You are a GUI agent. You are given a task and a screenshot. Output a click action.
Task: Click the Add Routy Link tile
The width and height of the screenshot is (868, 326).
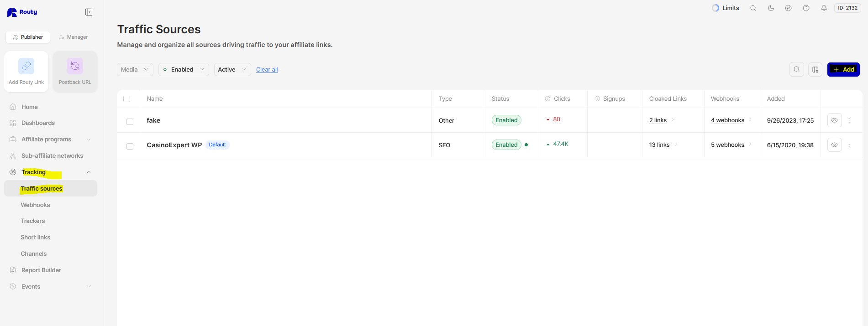(26, 72)
